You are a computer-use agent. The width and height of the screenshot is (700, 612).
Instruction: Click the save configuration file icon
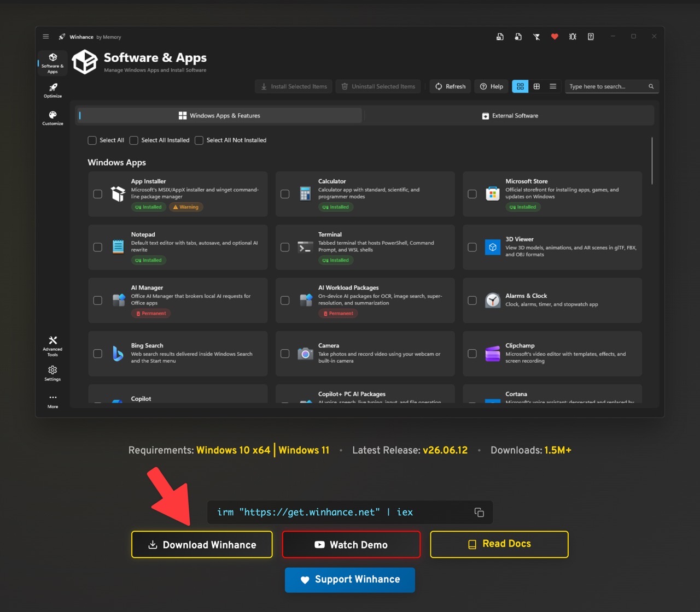pyautogui.click(x=500, y=37)
